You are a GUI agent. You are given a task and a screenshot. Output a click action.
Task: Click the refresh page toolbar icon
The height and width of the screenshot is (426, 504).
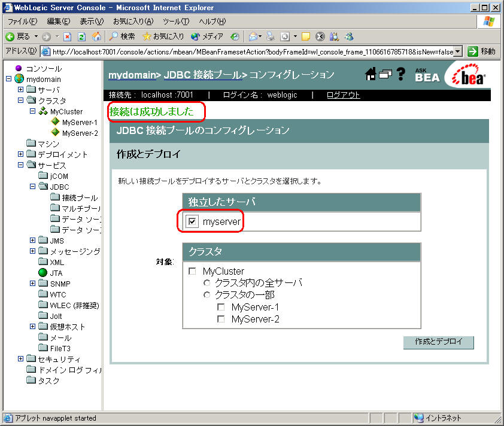[x=82, y=36]
